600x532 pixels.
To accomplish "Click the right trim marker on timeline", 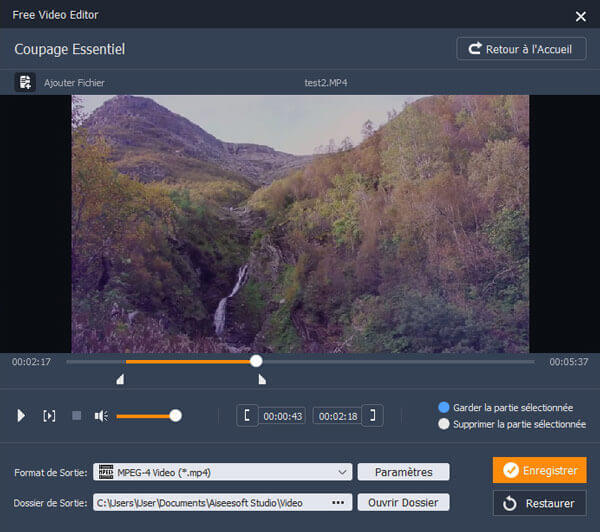I will click(x=262, y=379).
